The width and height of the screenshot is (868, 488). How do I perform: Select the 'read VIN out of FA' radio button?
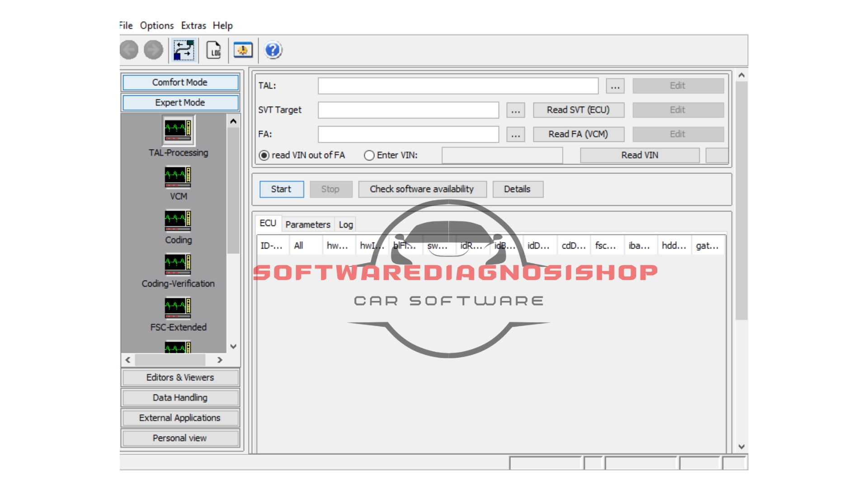264,155
